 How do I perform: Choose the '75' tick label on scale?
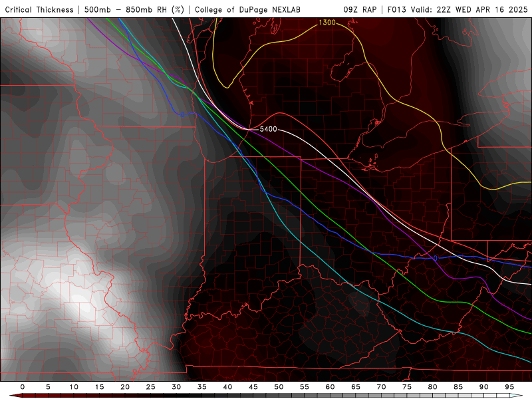coord(407,387)
